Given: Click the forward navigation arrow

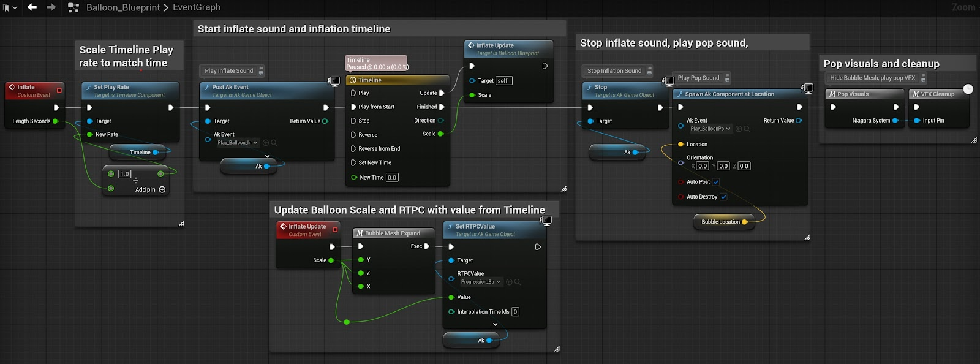Looking at the screenshot, I should tap(51, 7).
